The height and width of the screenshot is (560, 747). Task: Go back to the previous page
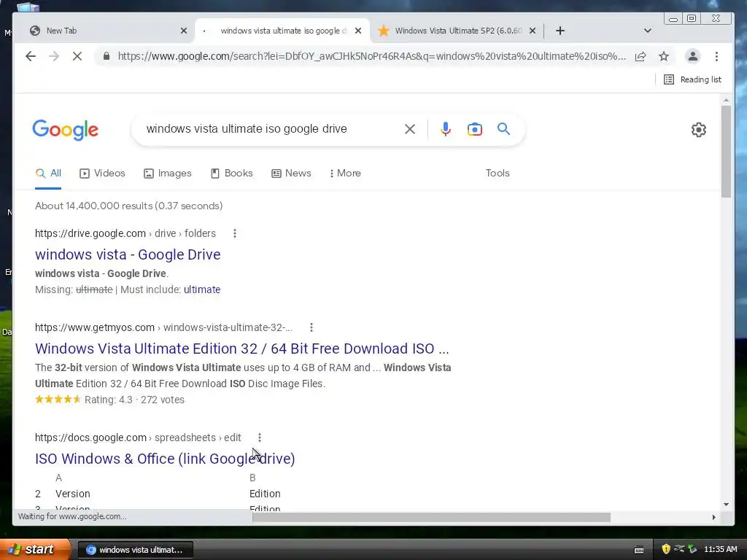[31, 56]
